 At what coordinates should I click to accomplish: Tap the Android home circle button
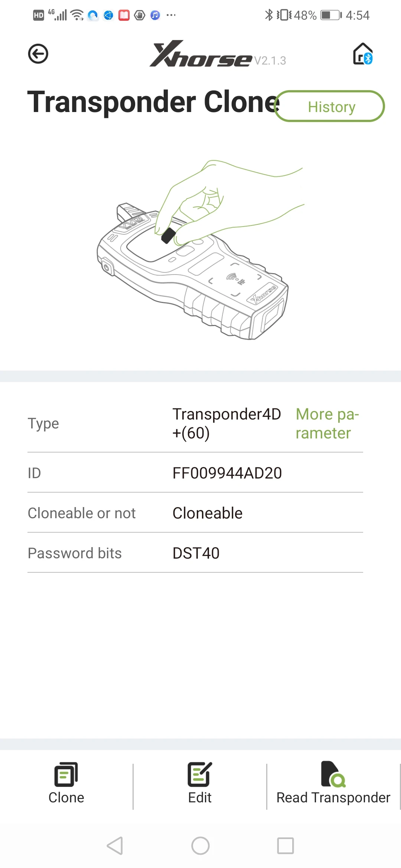pyautogui.click(x=200, y=846)
